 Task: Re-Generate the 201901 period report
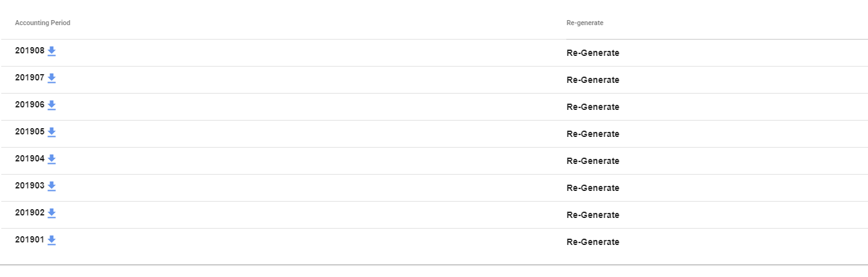pyautogui.click(x=593, y=242)
